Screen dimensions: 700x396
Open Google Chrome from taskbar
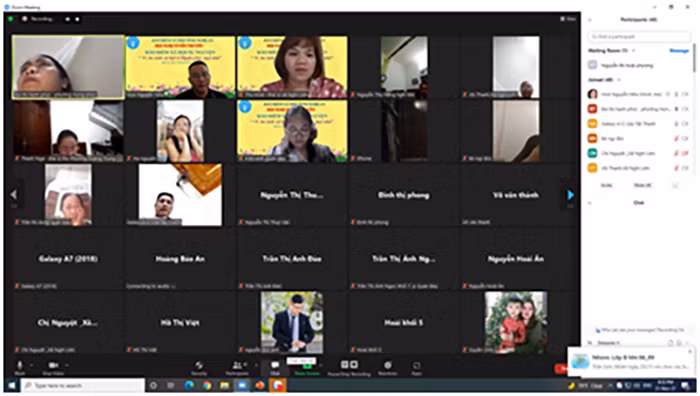coord(207,385)
